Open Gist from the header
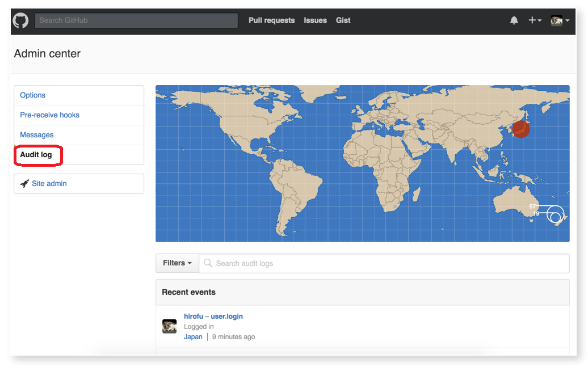The image size is (588, 367). point(343,20)
